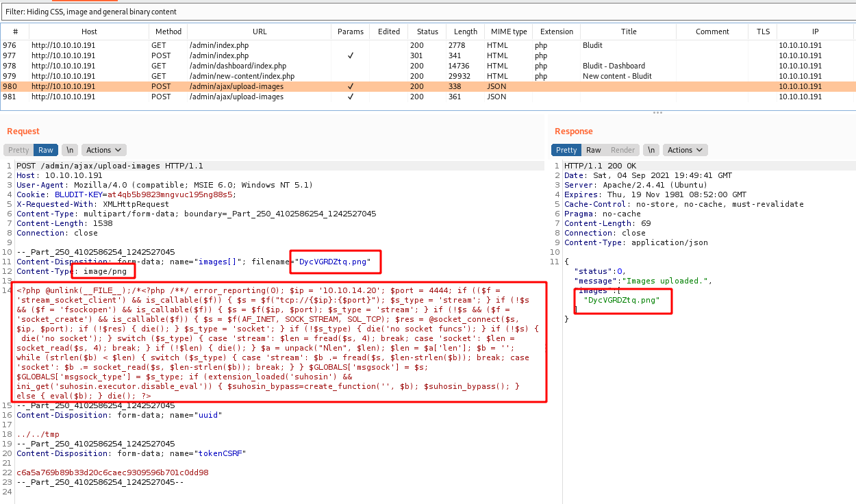Switch the Response view to Pretty
Viewport: 856px width, 504px height.
tap(566, 150)
